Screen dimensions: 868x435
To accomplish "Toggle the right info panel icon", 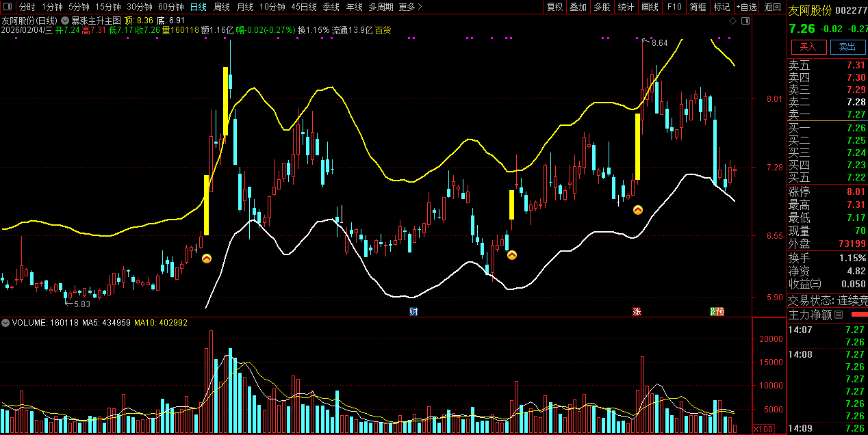I will click(745, 21).
